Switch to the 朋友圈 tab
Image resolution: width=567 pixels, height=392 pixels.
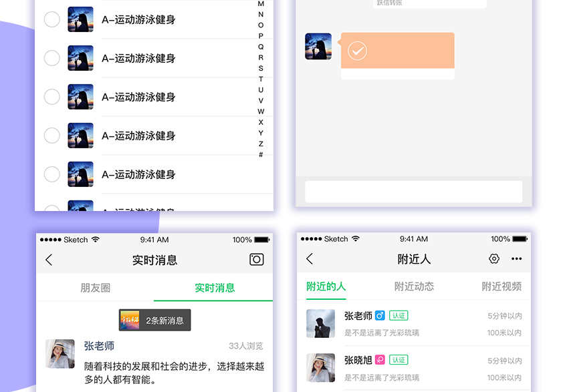pyautogui.click(x=95, y=288)
